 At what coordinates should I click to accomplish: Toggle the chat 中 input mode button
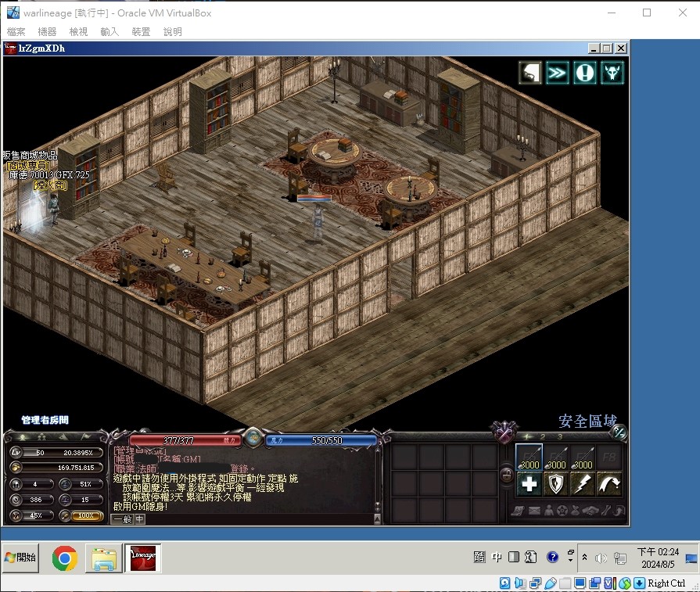point(140,518)
